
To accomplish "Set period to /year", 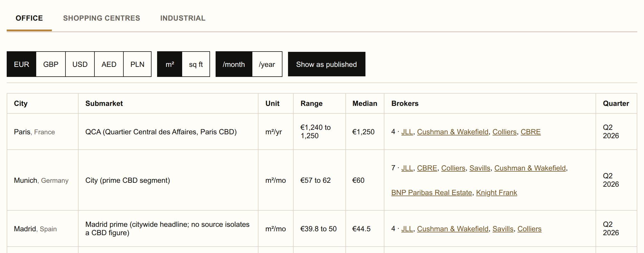I will pos(267,64).
